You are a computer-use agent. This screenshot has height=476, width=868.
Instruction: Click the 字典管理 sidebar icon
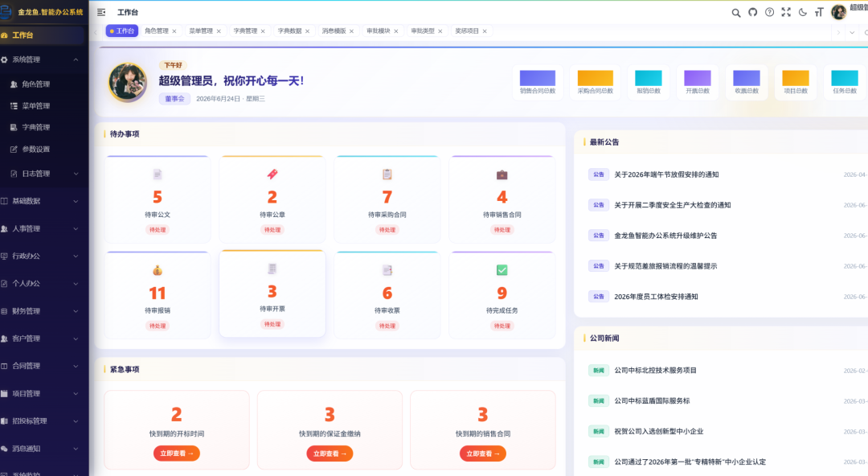point(14,128)
